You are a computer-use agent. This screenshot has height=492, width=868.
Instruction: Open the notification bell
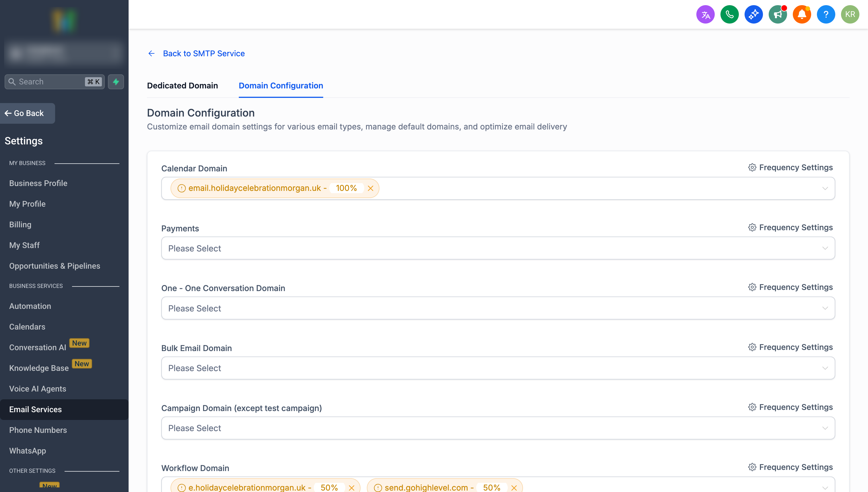[x=802, y=14]
